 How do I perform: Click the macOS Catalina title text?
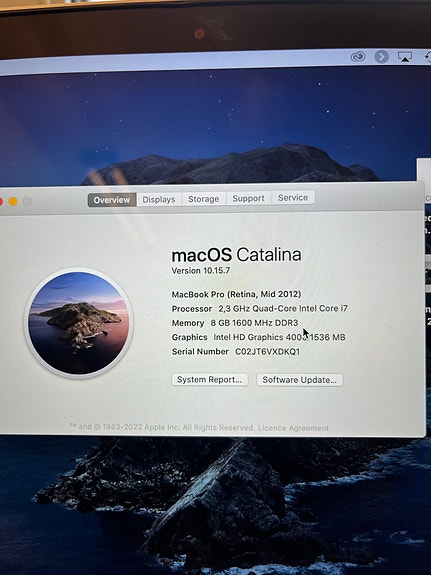[x=237, y=255]
